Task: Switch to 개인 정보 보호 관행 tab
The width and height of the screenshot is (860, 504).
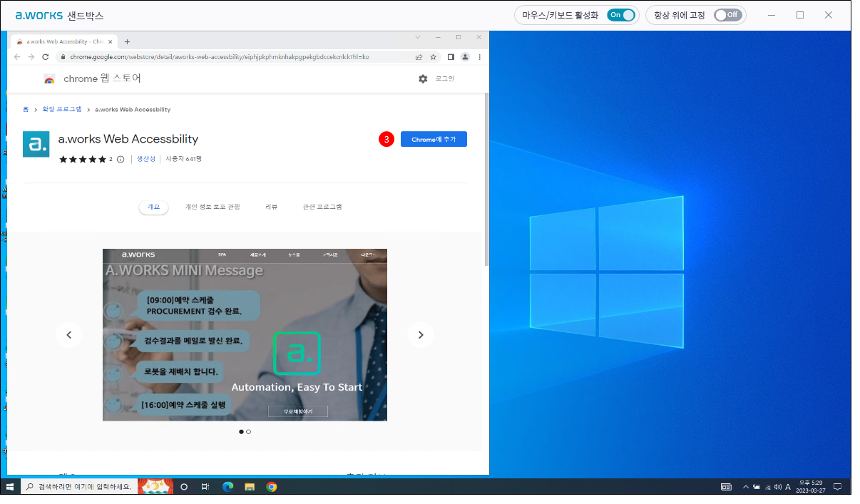Action: coord(213,207)
